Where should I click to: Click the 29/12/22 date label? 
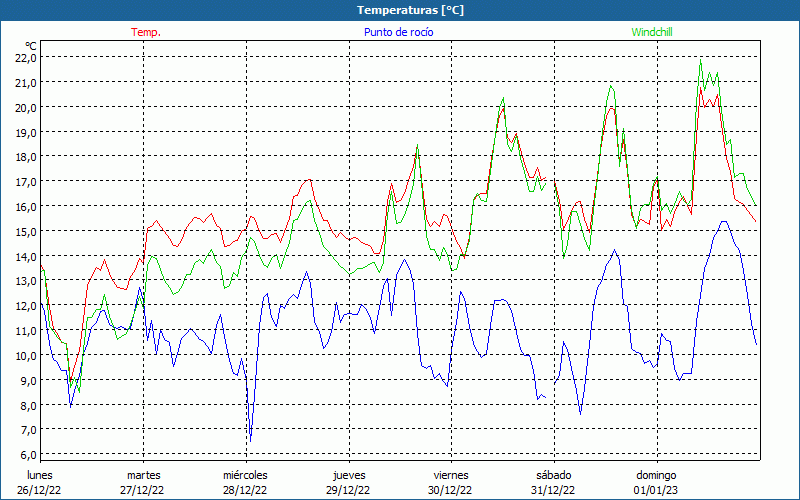coord(348,491)
